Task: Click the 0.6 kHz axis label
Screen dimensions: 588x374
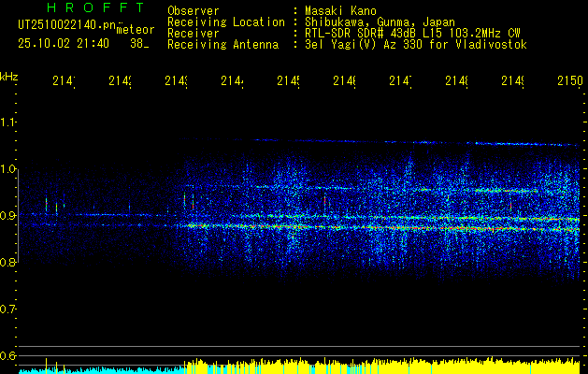Action: [7, 355]
